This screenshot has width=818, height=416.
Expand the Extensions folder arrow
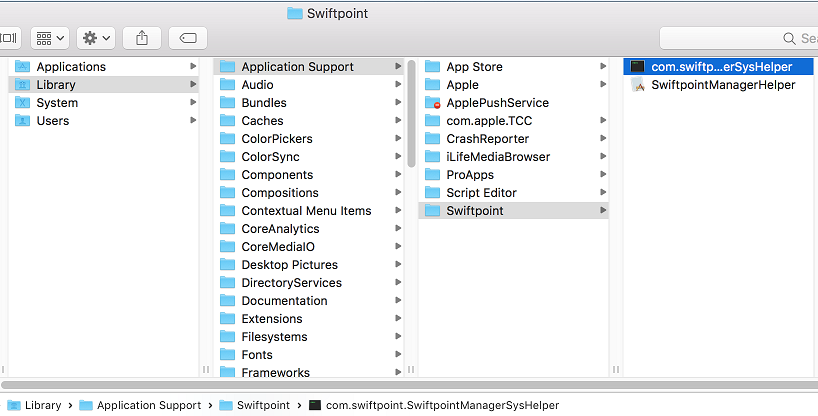coord(398,318)
